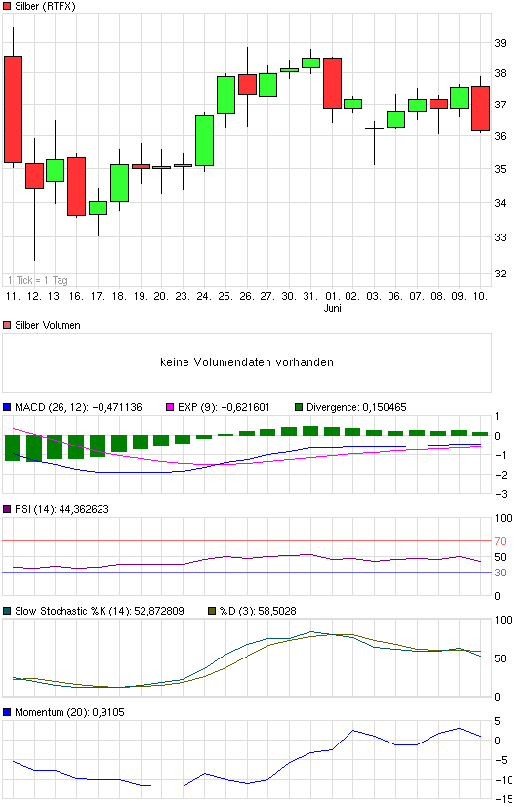Screen dimensions: 532x807
Task: Click the first negative MACD histogram bar
Action: point(13,447)
